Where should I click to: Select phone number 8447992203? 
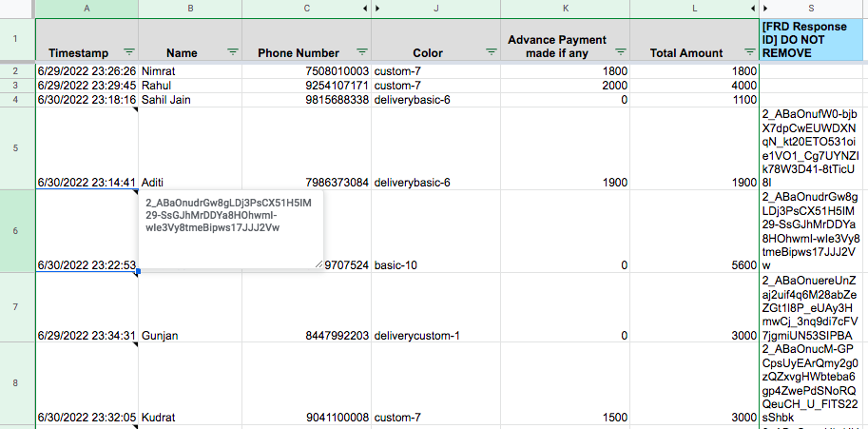click(307, 306)
